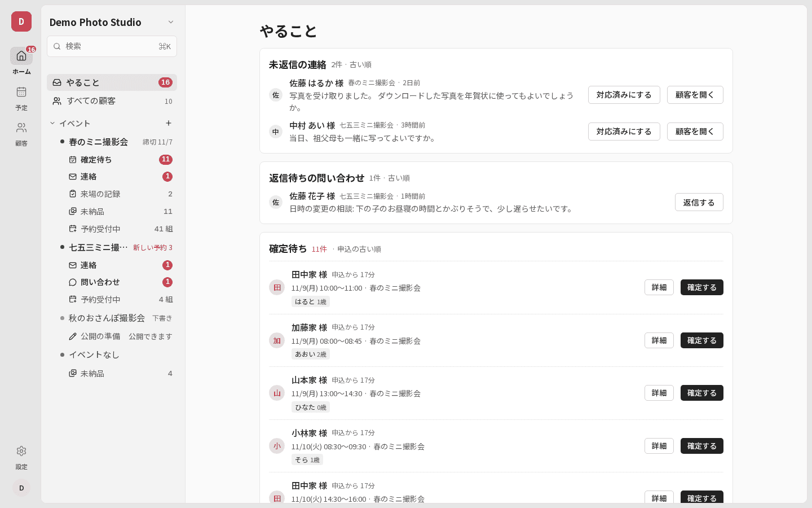812x508 pixels.
Task: Open the 顧客 people icon in rail
Action: pos(21,128)
